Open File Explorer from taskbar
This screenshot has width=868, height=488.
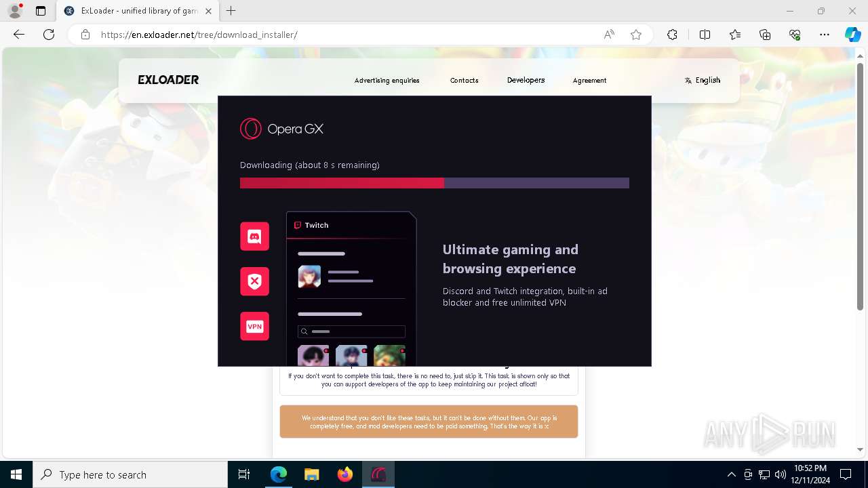pos(311,474)
